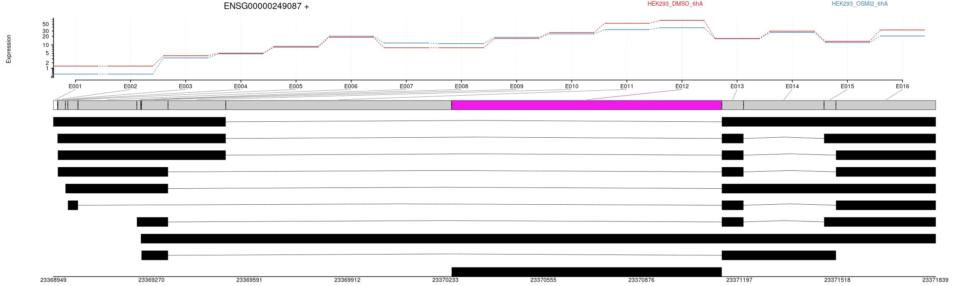Click the bottom transcript's single exon block
The image size is (980, 286).
(587, 272)
